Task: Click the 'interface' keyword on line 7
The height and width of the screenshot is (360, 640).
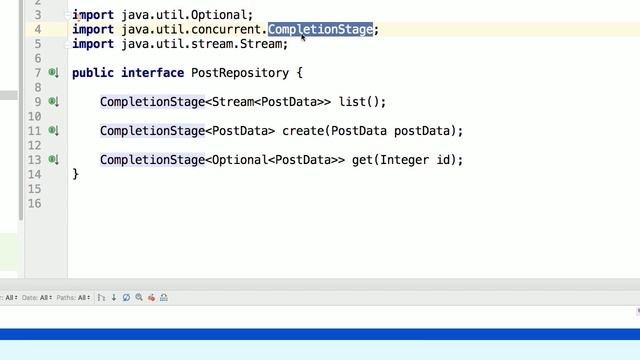Action: (153, 73)
